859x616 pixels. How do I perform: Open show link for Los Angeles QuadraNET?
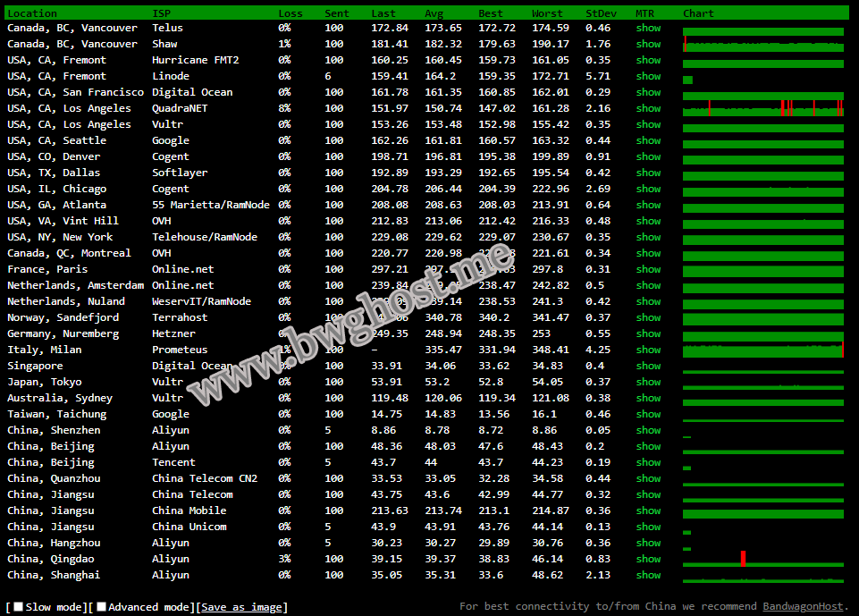648,108
